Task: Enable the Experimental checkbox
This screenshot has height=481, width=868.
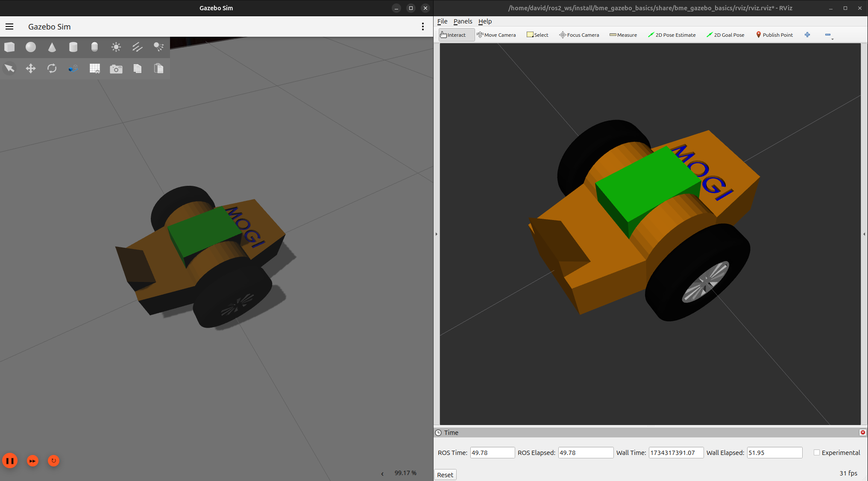Action: pyautogui.click(x=817, y=453)
